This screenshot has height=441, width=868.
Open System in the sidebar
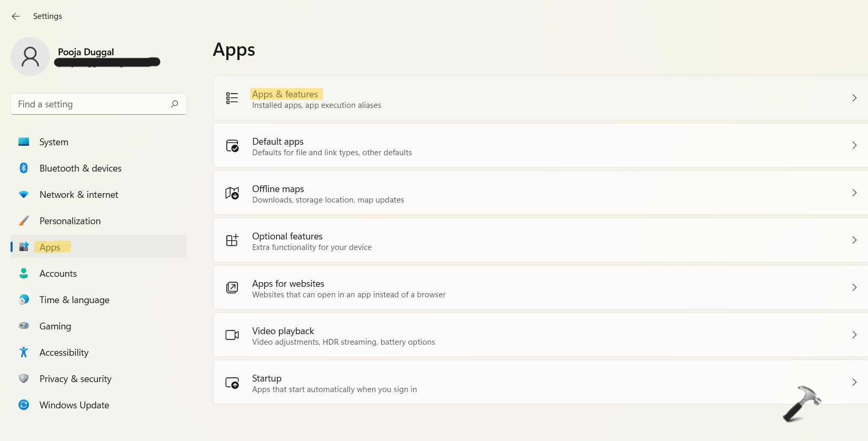coord(54,142)
